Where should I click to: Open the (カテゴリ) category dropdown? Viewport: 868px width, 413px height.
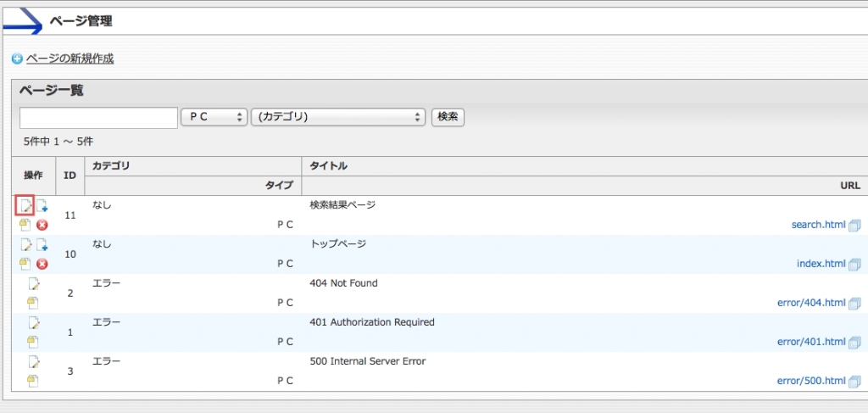pos(338,117)
